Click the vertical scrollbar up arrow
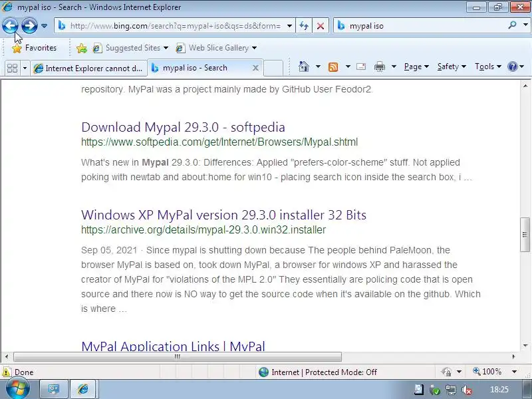This screenshot has width=532, height=399. (x=525, y=86)
